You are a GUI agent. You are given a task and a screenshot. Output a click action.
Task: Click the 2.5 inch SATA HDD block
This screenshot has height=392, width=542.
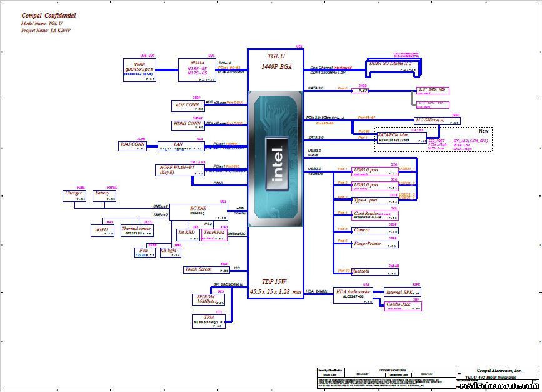pyautogui.click(x=432, y=89)
